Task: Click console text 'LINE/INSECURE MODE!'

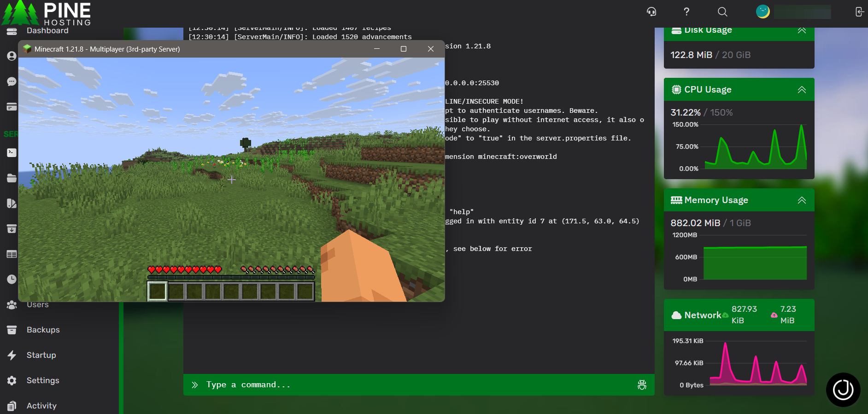Action: point(484,101)
